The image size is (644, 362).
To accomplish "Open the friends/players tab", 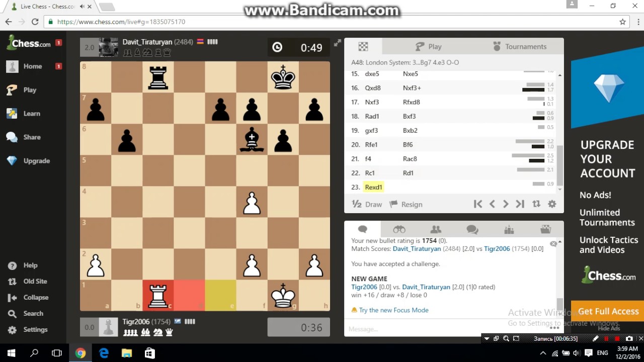I will click(x=436, y=229).
